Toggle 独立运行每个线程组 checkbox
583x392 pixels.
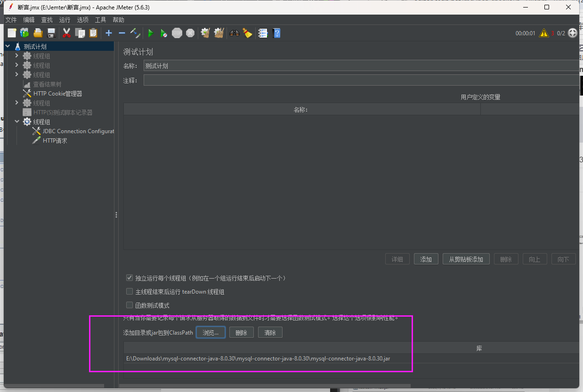pos(130,278)
